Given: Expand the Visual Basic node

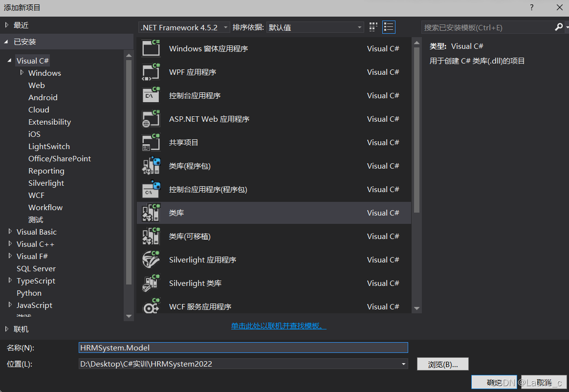Looking at the screenshot, I should [x=10, y=231].
